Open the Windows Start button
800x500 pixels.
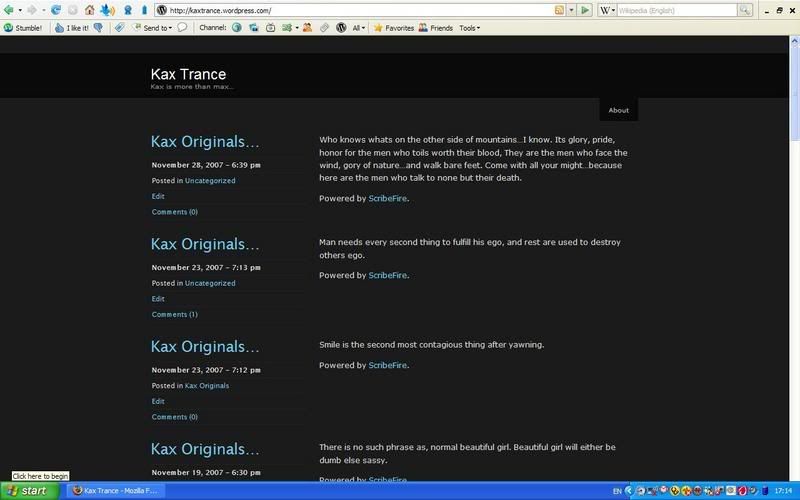(28, 491)
